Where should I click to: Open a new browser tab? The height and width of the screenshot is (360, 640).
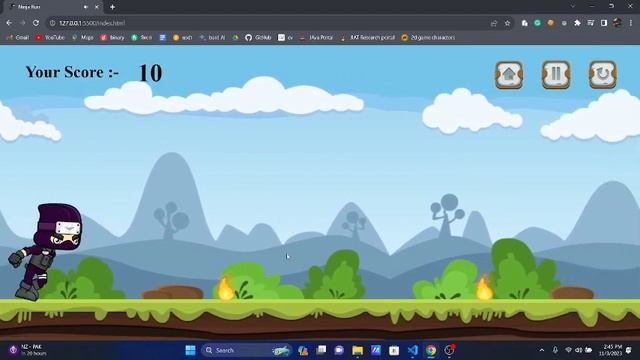coord(112,7)
